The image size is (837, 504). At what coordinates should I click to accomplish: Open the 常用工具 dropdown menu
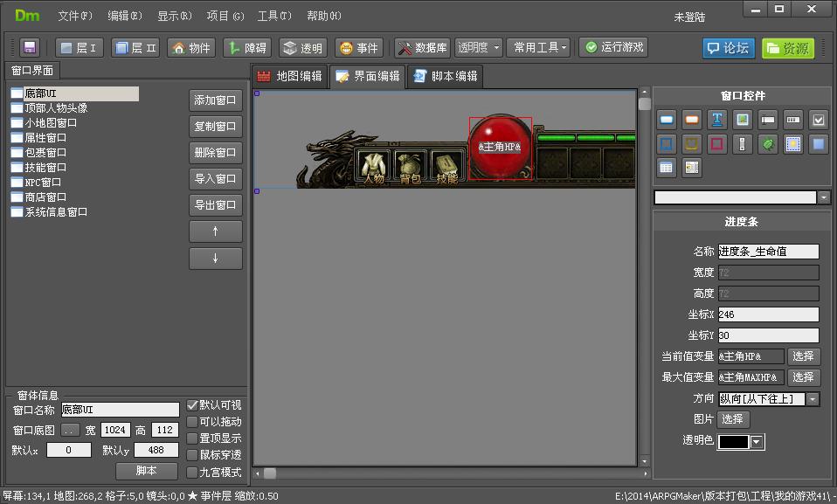pyautogui.click(x=540, y=48)
